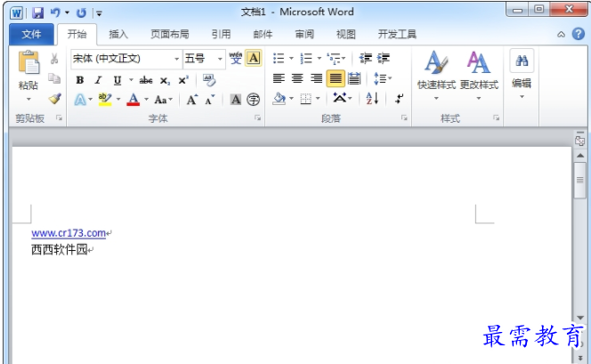The height and width of the screenshot is (364, 591).
Task: Click the Phonetic Guide wén icon
Action: click(236, 59)
